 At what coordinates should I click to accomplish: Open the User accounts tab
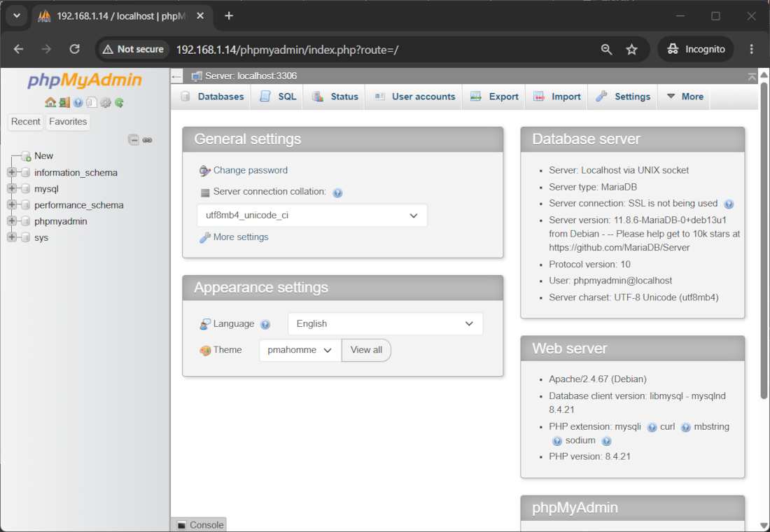click(414, 97)
